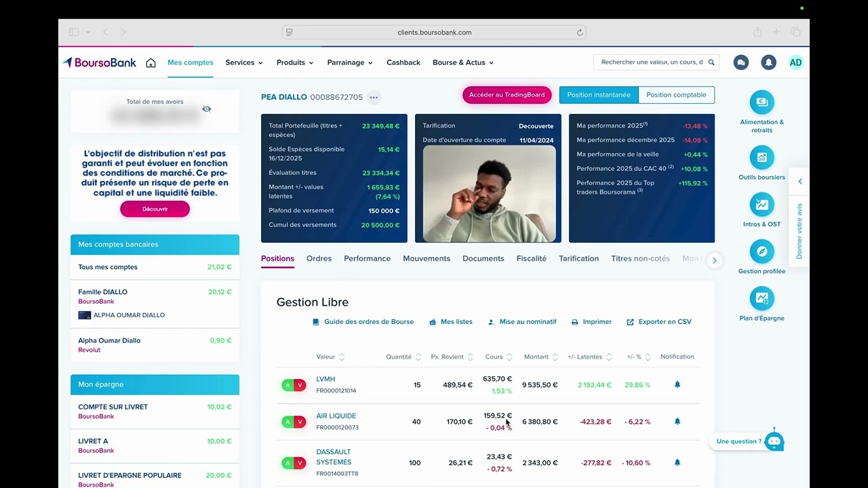The height and width of the screenshot is (488, 868).
Task: Open the Safari share icon
Action: [757, 32]
